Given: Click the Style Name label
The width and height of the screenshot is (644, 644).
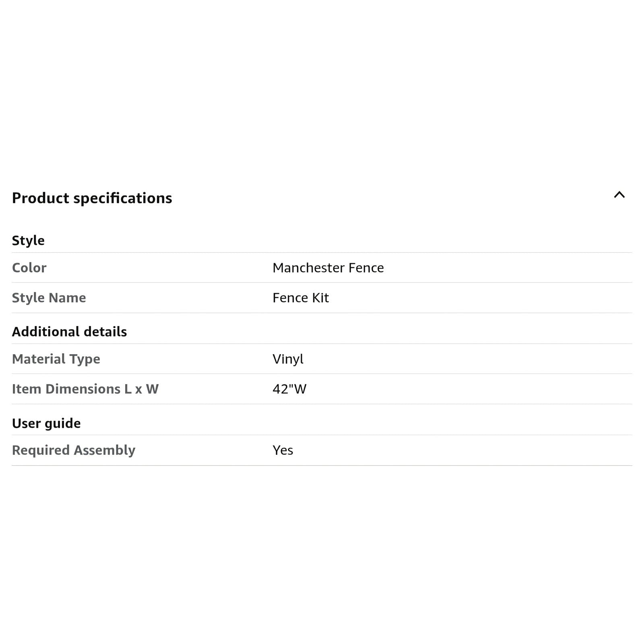Looking at the screenshot, I should (49, 298).
